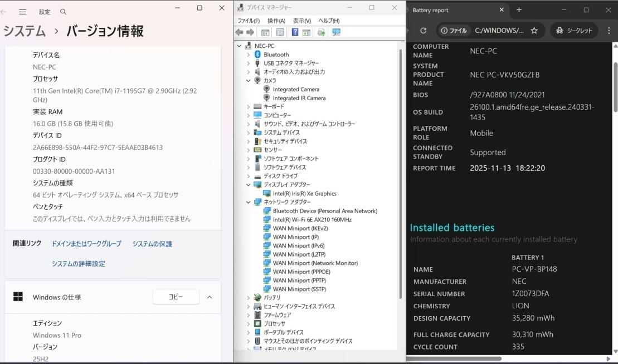Bookmark this page with the star icon

(534, 31)
